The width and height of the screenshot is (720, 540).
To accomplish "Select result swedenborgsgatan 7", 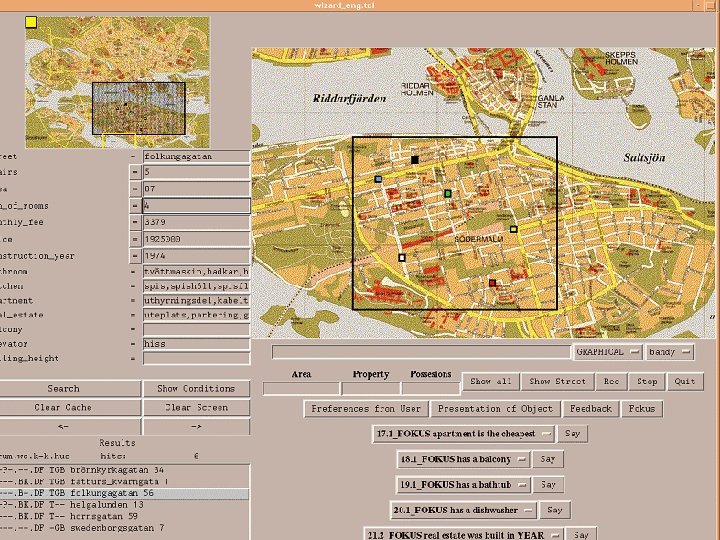I will point(124,528).
